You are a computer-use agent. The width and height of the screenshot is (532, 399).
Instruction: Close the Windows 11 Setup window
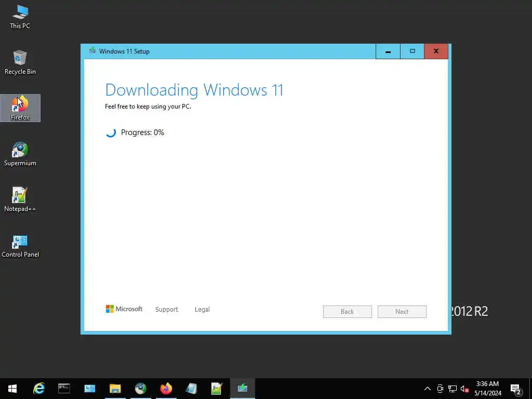tap(436, 51)
